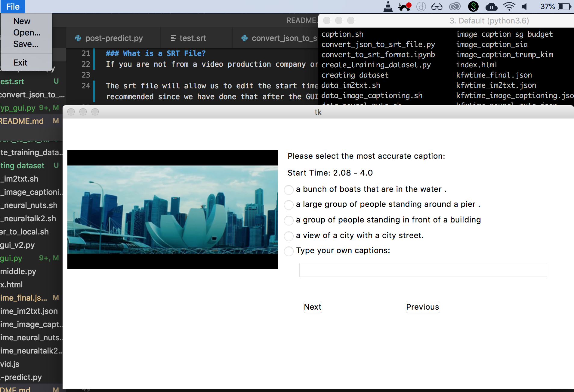Click create_training_dataset.py in terminal
Image resolution: width=574 pixels, height=392 pixels.
click(x=376, y=65)
